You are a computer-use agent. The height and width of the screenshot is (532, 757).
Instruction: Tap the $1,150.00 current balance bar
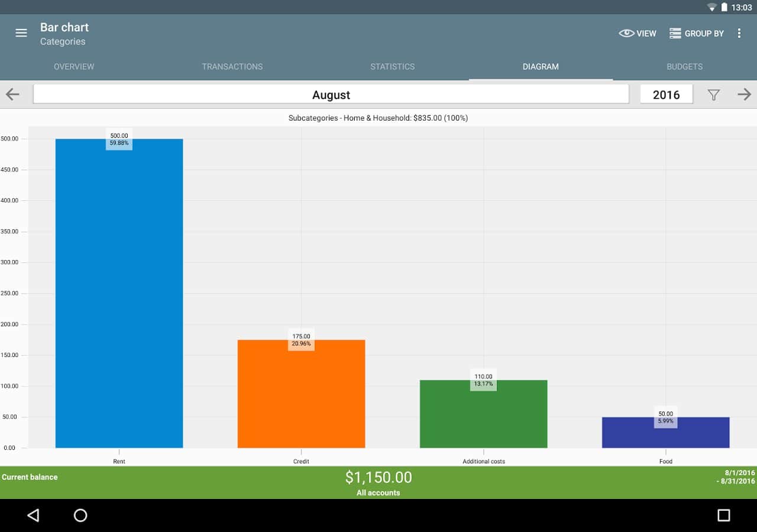(378, 482)
